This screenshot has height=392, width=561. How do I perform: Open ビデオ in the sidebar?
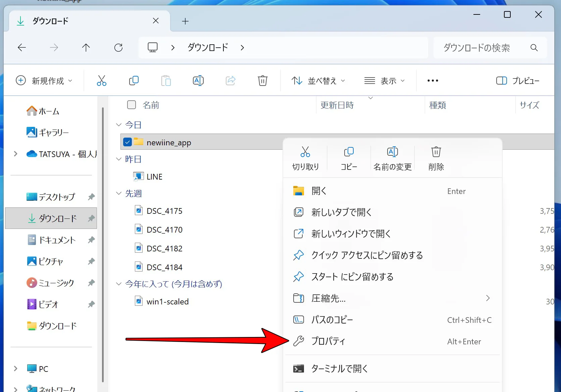pos(42,304)
